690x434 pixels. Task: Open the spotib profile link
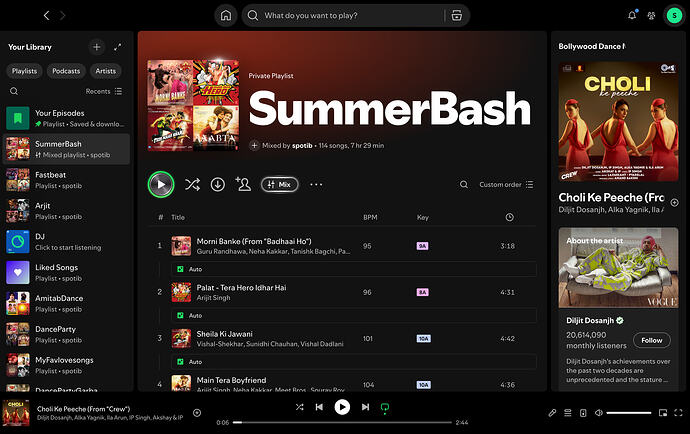click(302, 146)
